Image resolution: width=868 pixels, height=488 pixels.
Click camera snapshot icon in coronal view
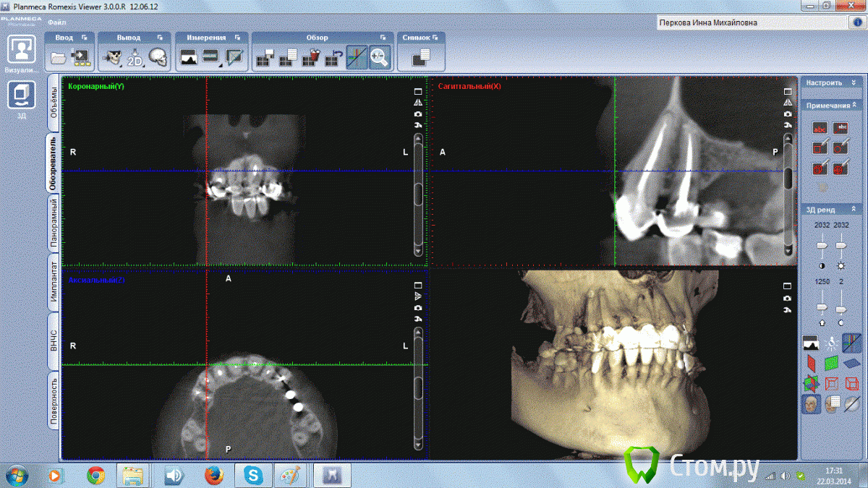point(417,114)
